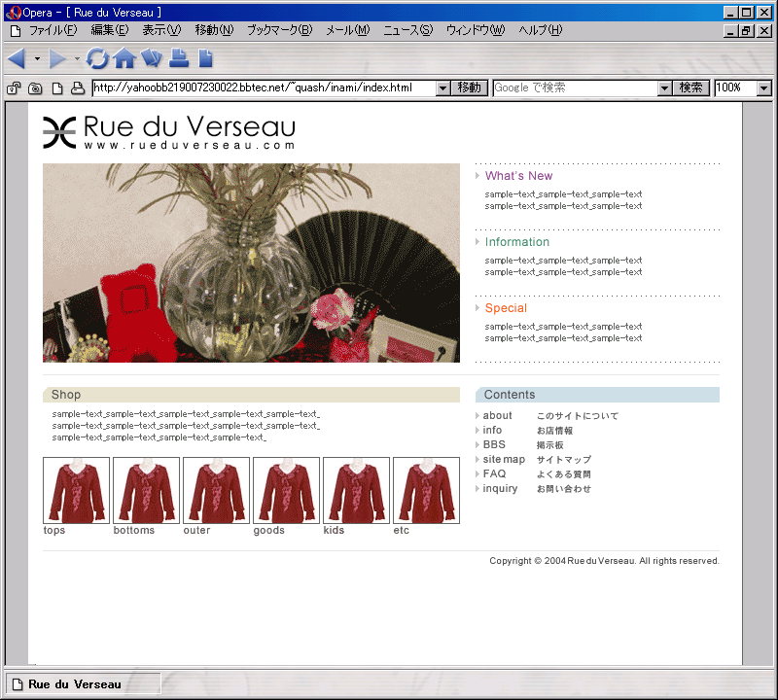Viewport: 778px width, 700px height.
Task: Click the tops product thumbnail
Action: [x=77, y=490]
